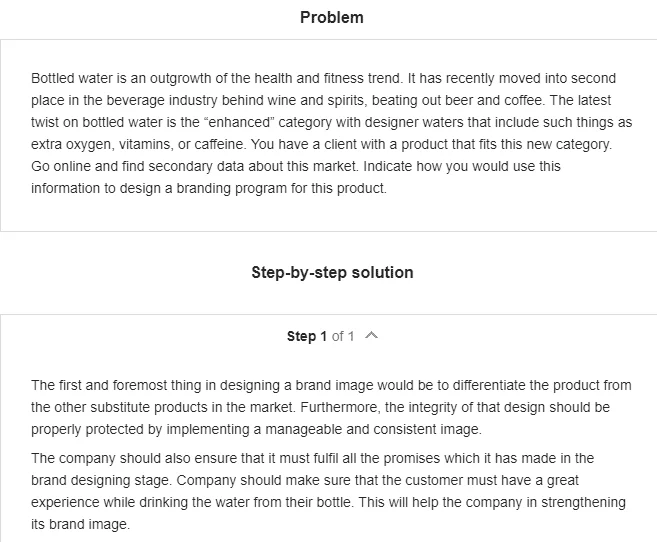Click the quoted word "enhanced" in the problem

[x=239, y=122]
